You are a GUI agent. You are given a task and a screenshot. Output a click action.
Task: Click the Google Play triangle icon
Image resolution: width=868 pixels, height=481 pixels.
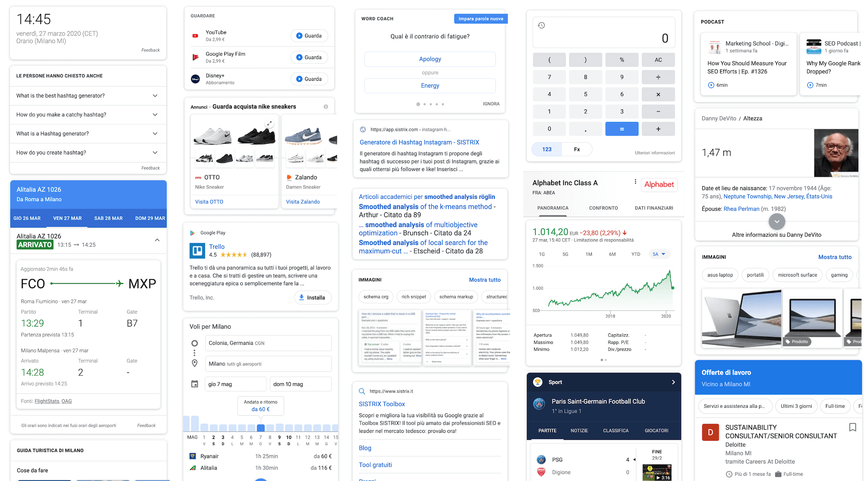tap(193, 233)
